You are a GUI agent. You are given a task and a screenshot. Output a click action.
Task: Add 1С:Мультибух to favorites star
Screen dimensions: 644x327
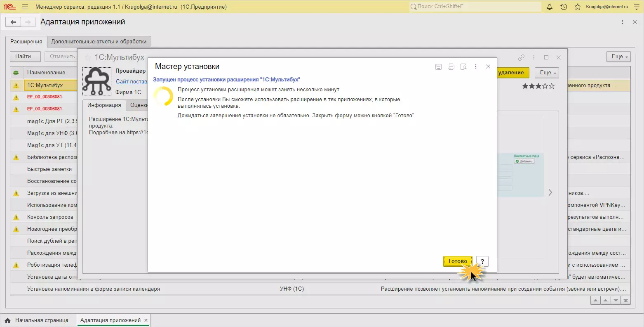click(x=87, y=57)
